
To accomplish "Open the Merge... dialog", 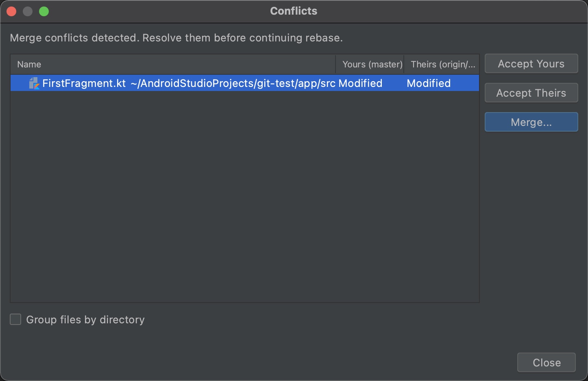I will pos(531,122).
